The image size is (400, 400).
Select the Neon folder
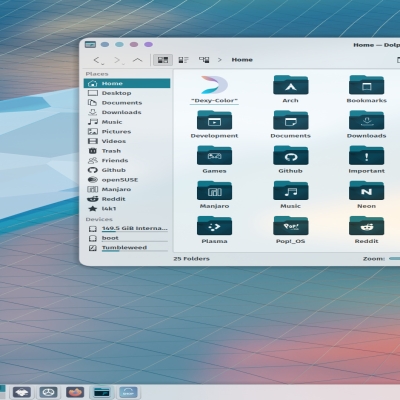(x=366, y=195)
